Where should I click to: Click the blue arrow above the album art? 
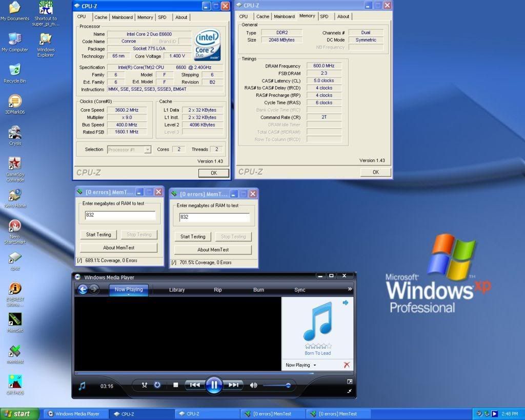click(346, 303)
